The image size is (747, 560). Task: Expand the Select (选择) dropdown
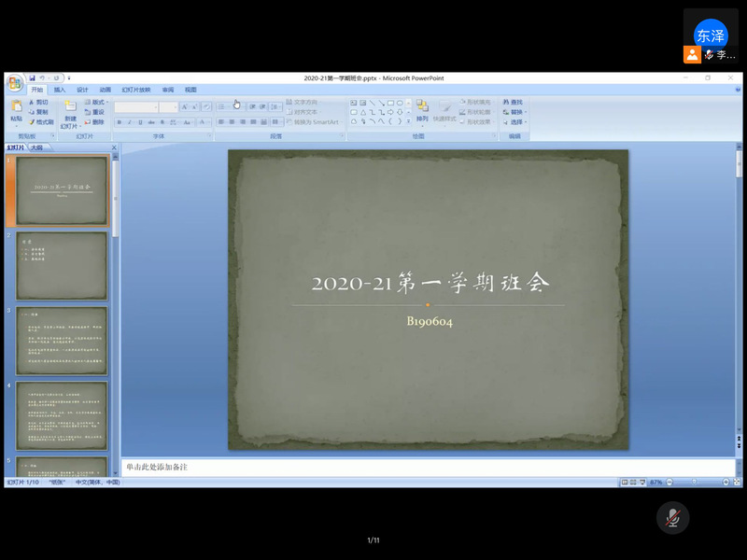coord(515,121)
